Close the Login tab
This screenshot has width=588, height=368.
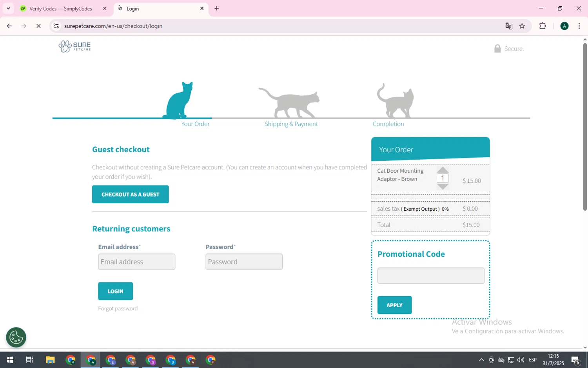tap(202, 8)
